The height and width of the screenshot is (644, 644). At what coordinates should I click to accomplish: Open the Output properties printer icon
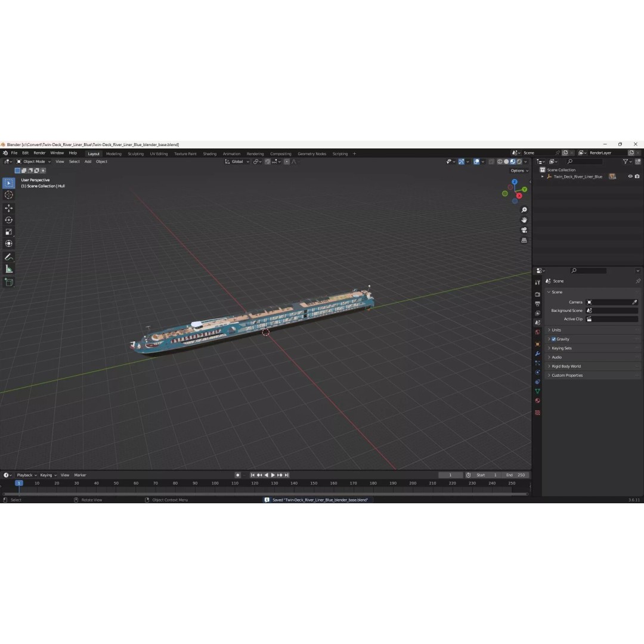coord(538,304)
